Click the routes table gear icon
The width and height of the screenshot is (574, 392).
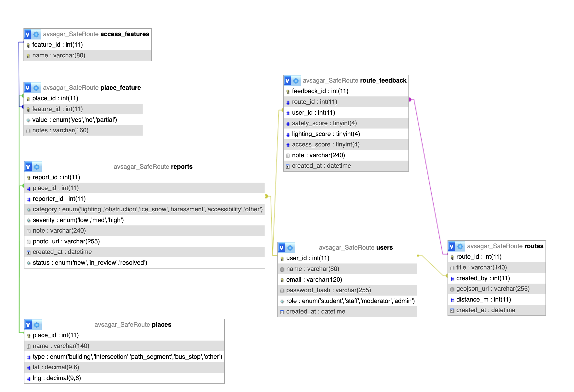[x=461, y=246]
